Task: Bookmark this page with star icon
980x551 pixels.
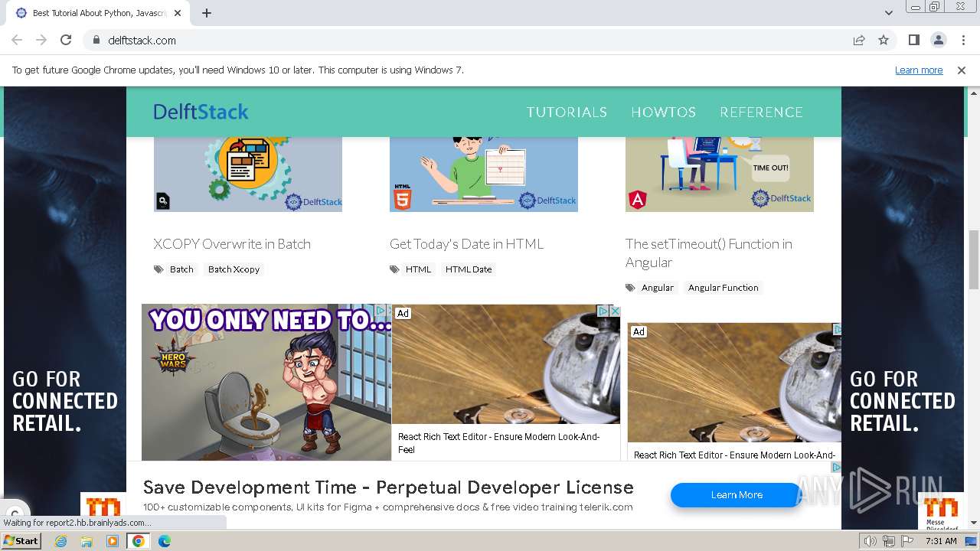Action: [884, 40]
